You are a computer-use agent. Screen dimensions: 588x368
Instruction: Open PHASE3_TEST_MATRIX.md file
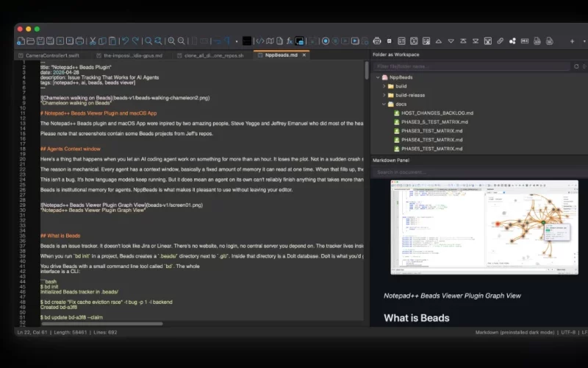coord(431,131)
